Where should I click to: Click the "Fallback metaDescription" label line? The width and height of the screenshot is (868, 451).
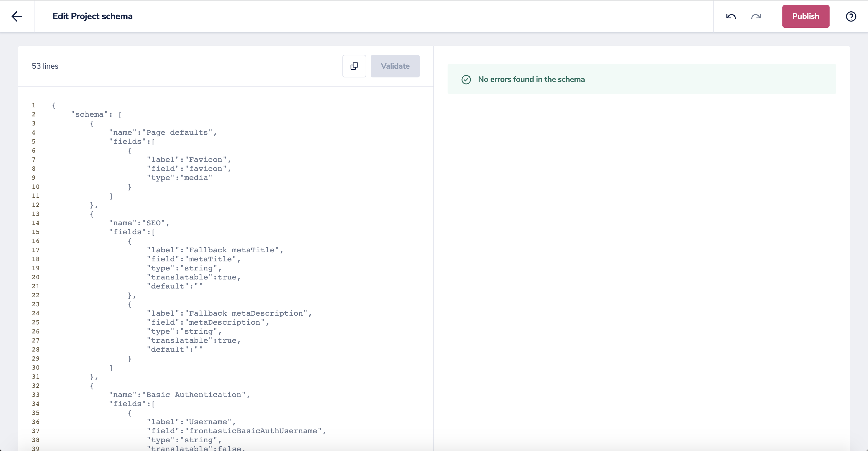tap(229, 313)
